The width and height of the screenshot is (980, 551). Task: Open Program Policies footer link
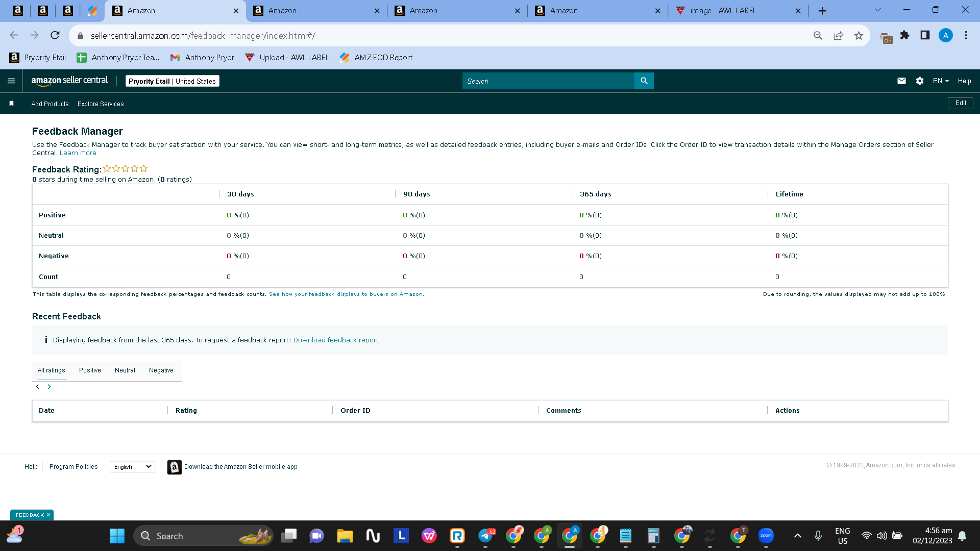(x=73, y=467)
